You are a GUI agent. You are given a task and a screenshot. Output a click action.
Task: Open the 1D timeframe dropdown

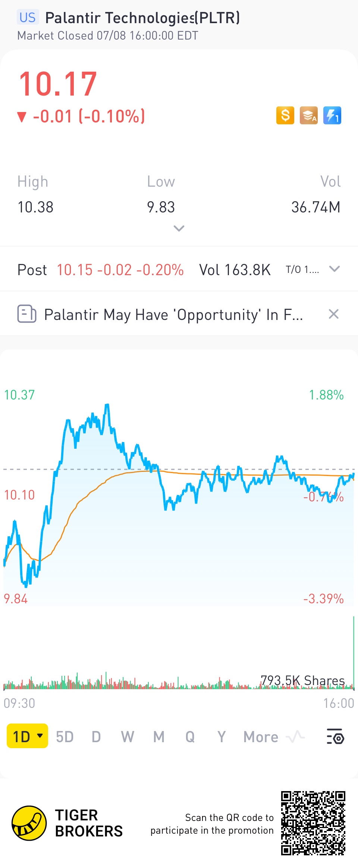click(x=28, y=737)
